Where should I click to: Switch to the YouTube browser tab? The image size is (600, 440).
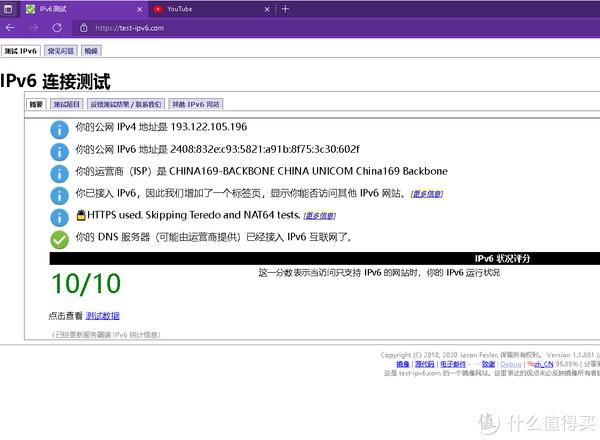tap(211, 9)
